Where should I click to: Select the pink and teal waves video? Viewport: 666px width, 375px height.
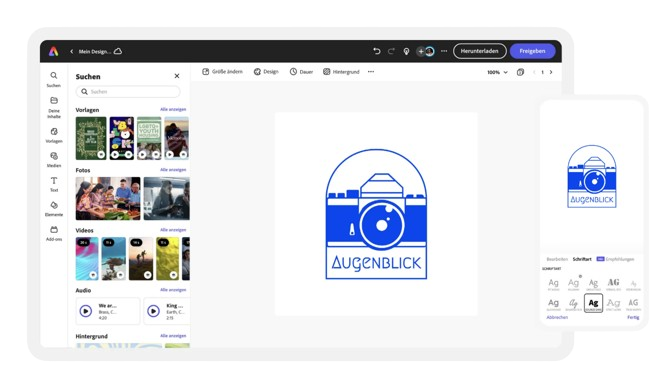click(x=87, y=259)
